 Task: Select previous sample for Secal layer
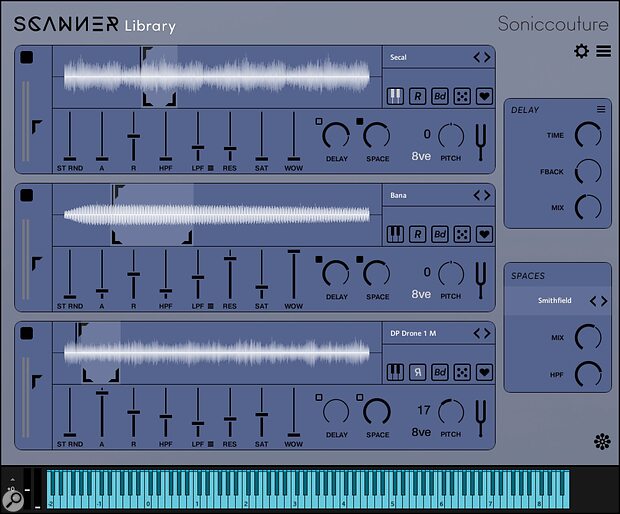tap(477, 57)
